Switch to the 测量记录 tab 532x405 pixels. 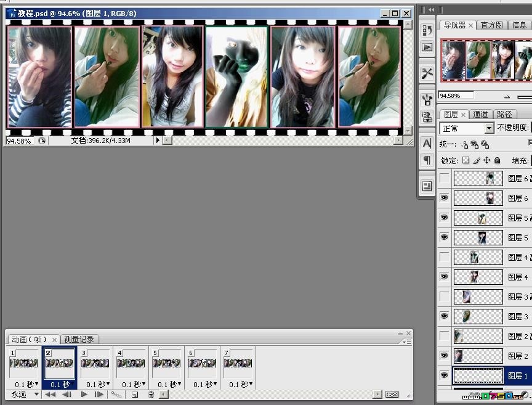[79, 340]
